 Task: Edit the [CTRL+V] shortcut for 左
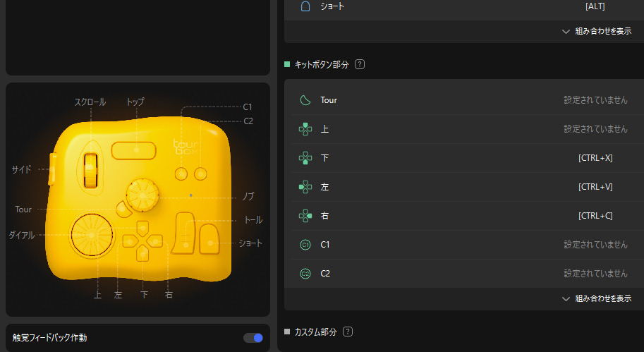(595, 187)
